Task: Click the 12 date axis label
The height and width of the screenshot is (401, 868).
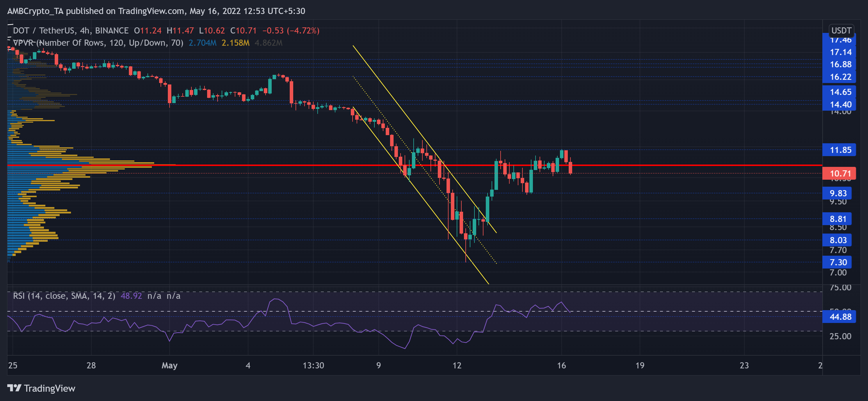Action: (457, 365)
